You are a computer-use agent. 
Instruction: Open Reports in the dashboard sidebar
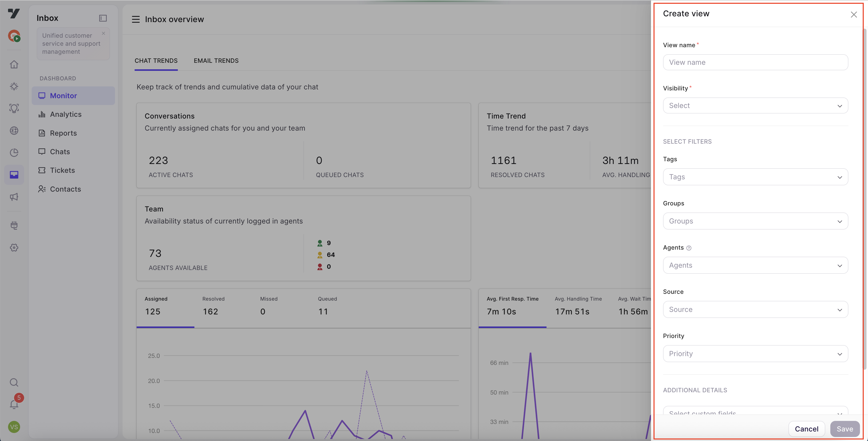pyautogui.click(x=73, y=133)
